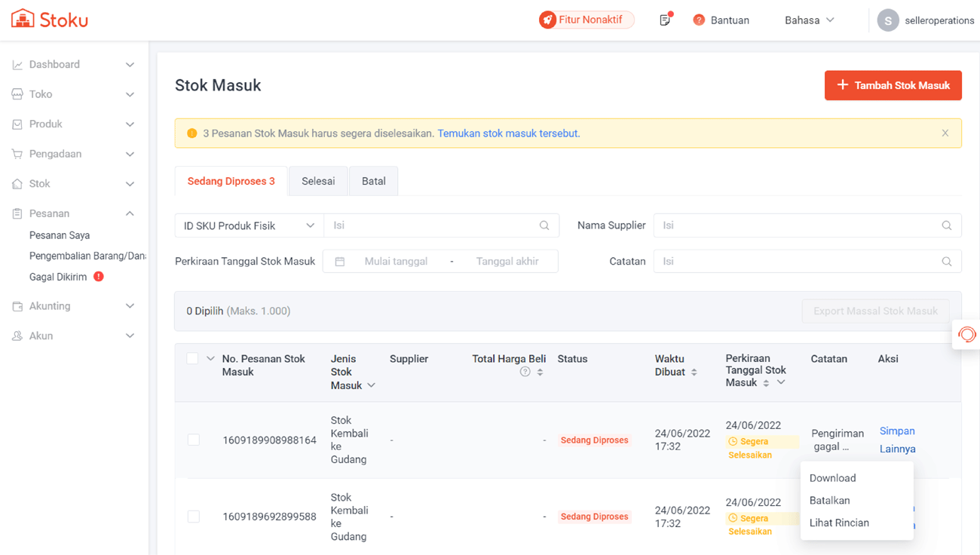Click the Catatan input field
This screenshot has height=555, width=980.
pos(799,262)
